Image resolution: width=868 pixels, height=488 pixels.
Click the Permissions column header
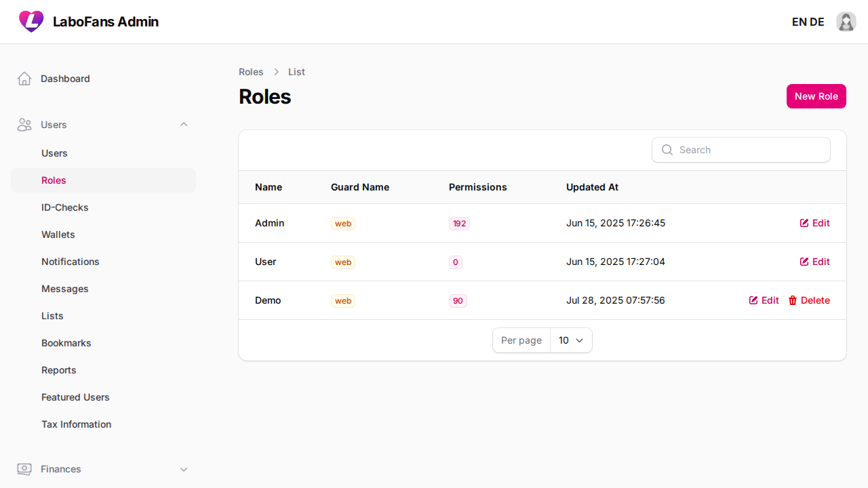478,187
